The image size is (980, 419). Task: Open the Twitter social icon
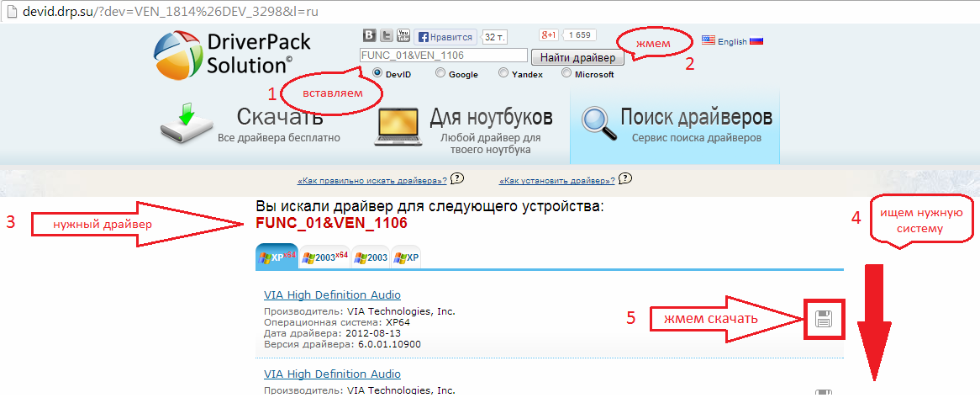coord(387,35)
